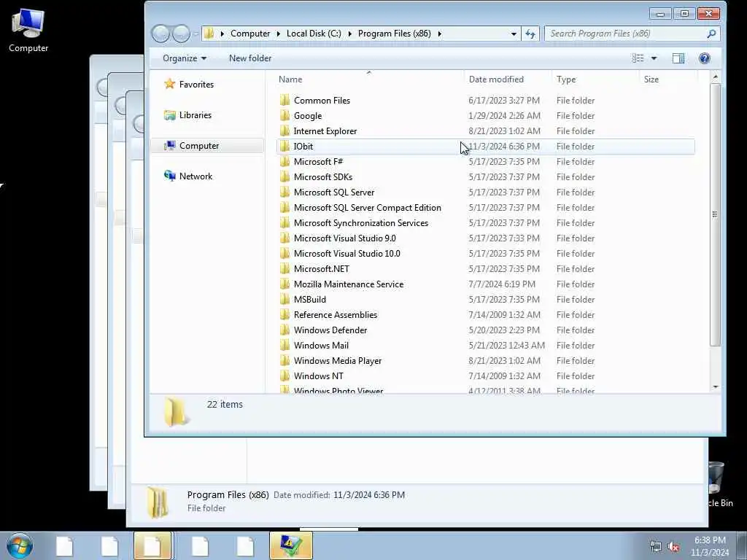Click the taskbar app with warning icon
Viewport: 747px width, 560px height.
(x=290, y=545)
